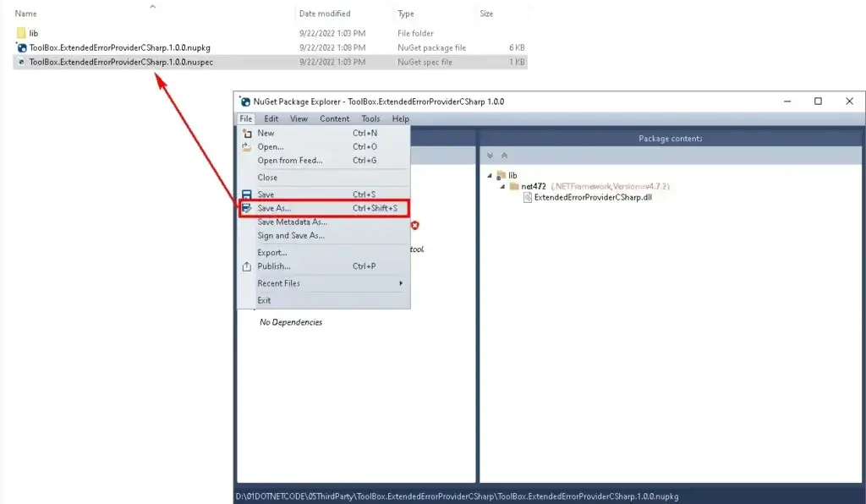Maximize the NuGet Package Explorer window
866x504 pixels.
point(818,101)
